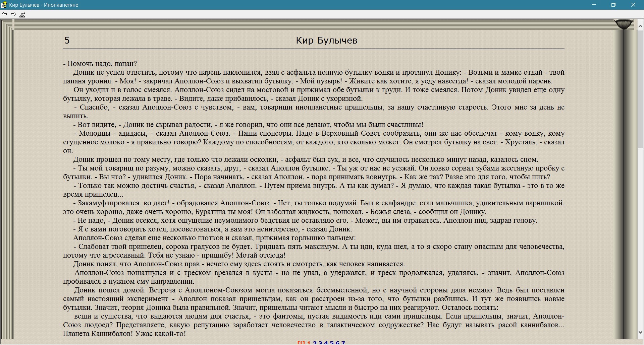Go to page 7 link
This screenshot has width=644, height=345.
point(343,343)
